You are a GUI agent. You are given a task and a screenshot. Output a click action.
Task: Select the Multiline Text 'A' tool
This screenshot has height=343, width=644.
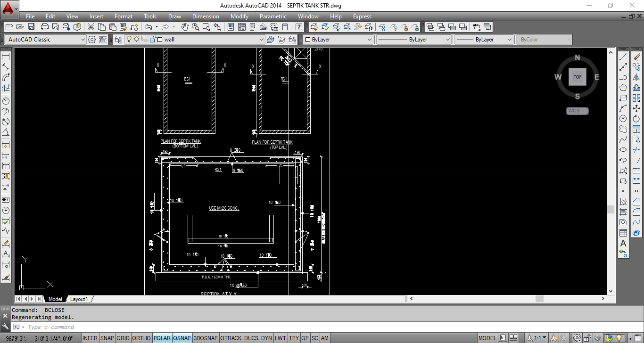pyautogui.click(x=623, y=243)
